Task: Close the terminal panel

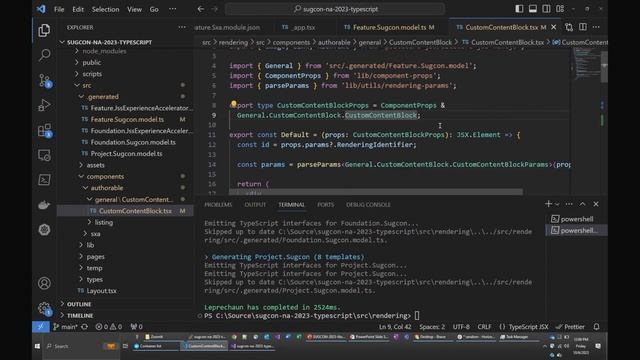Action: [596, 204]
